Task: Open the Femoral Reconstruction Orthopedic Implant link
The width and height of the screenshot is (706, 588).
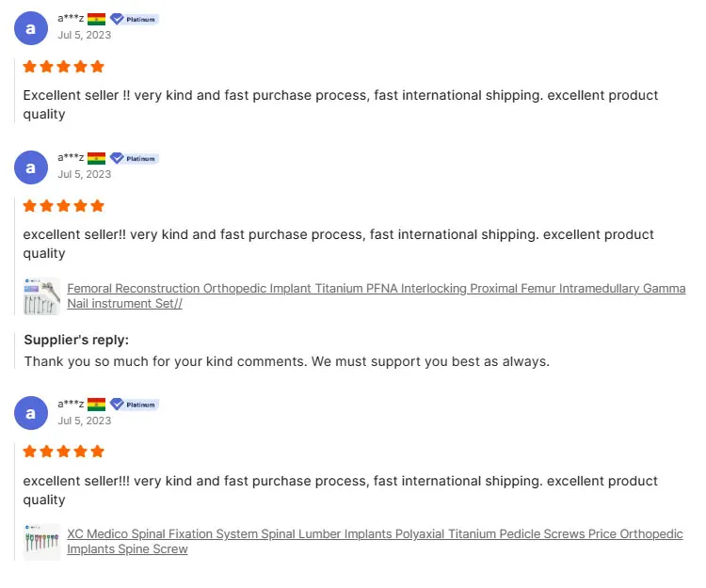Action: 376,289
